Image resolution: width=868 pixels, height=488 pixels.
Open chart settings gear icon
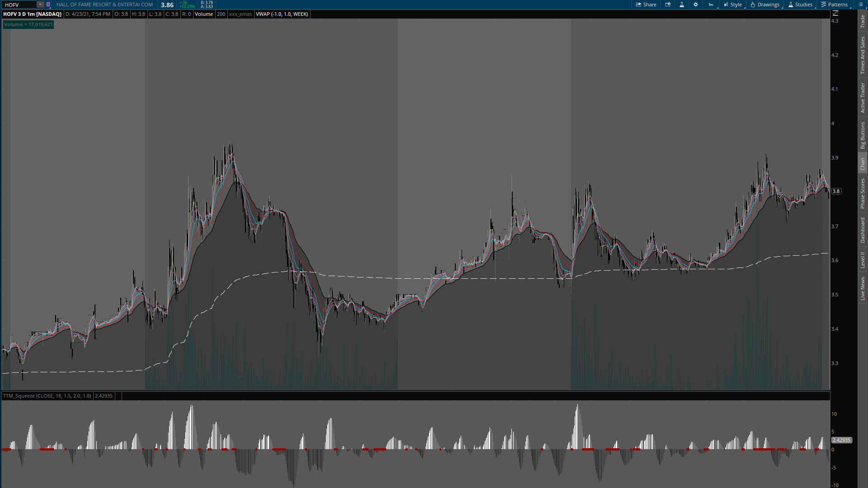tap(696, 5)
